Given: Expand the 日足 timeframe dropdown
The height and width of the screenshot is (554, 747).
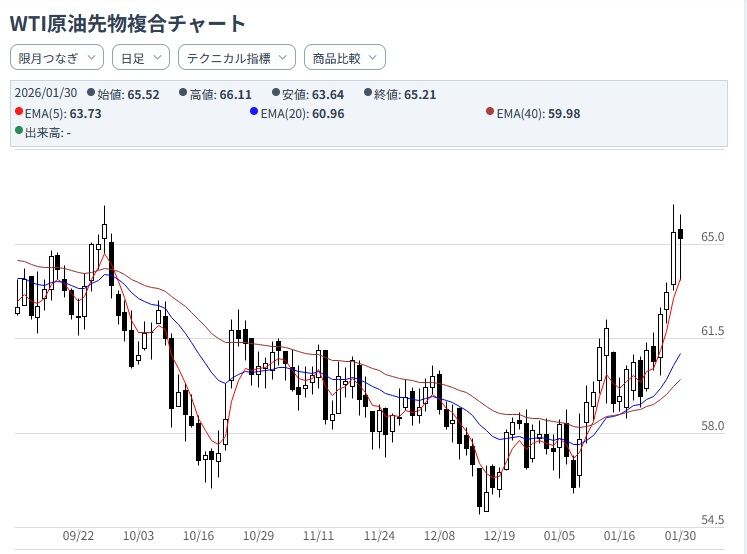Looking at the screenshot, I should (x=140, y=58).
